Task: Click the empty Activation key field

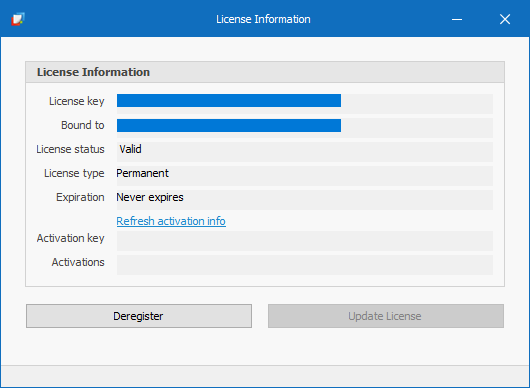Action: 305,241
